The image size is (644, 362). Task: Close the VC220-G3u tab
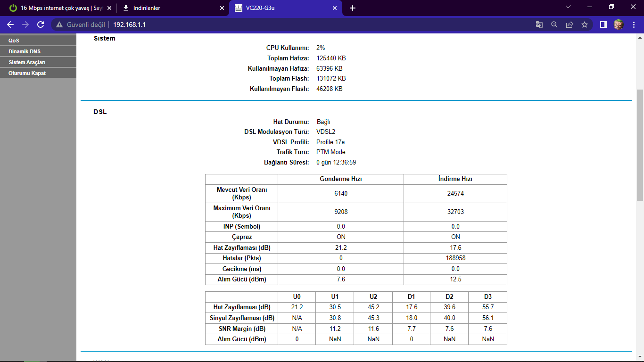tap(335, 8)
